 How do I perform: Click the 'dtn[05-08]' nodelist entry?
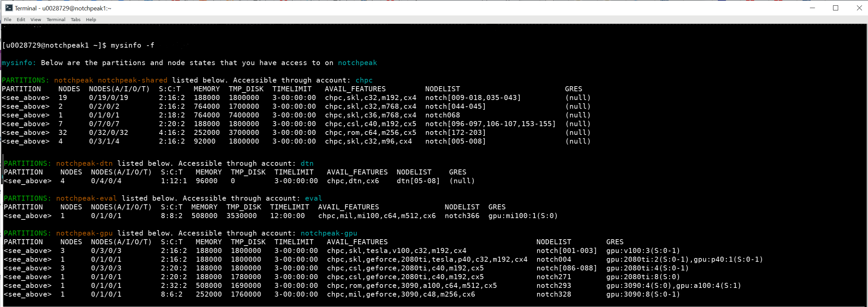tap(418, 181)
